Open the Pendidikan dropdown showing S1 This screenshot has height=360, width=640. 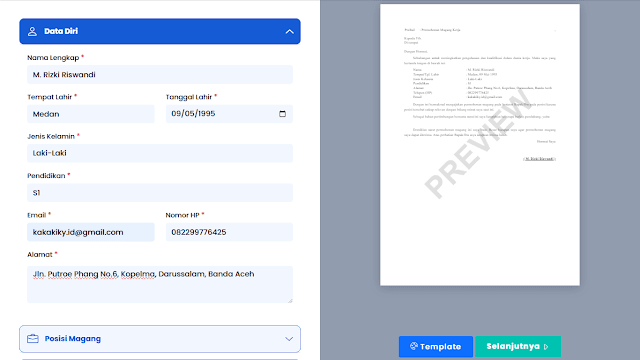(x=160, y=193)
